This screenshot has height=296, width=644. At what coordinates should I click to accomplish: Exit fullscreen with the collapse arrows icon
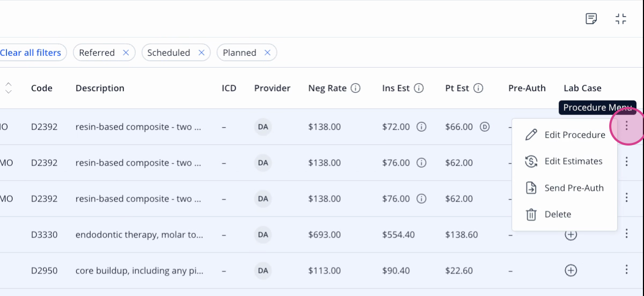(621, 19)
